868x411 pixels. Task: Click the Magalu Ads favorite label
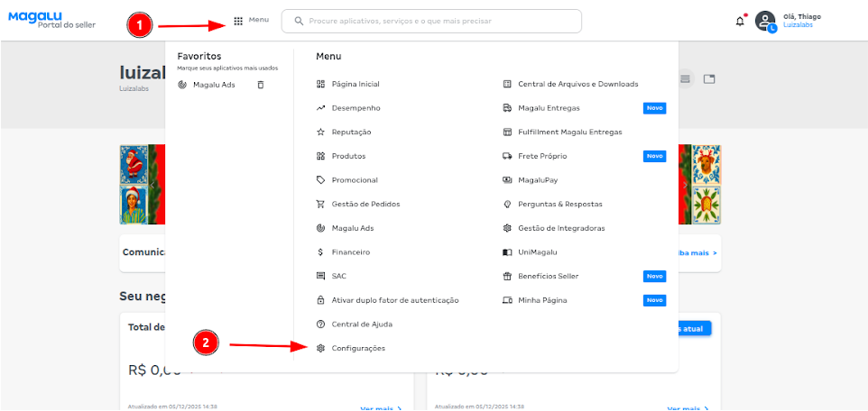(x=214, y=85)
